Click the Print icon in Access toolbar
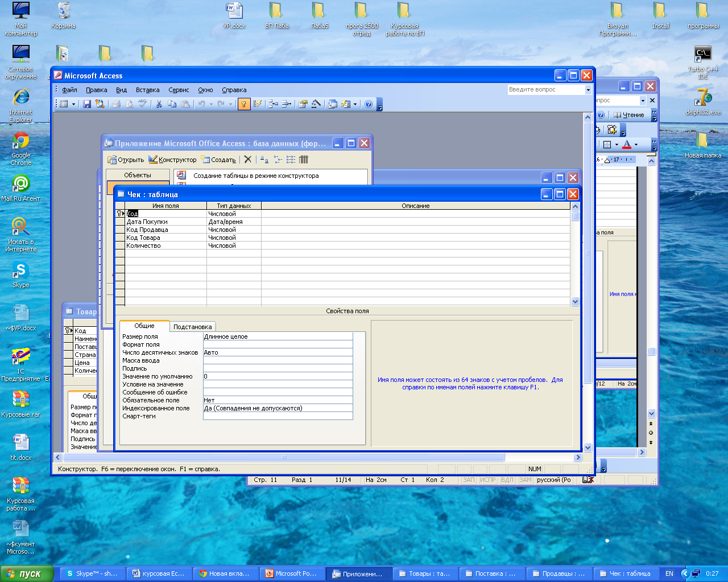Viewport: 728px width, 582px height. pos(116,104)
